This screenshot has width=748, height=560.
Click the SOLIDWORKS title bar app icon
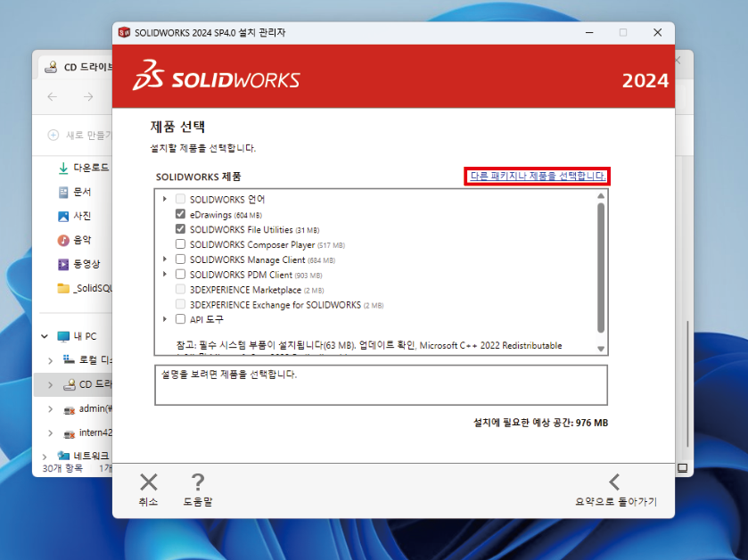(124, 32)
